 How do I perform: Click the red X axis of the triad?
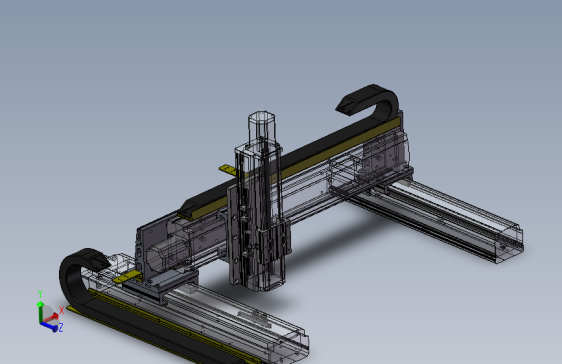52,317
